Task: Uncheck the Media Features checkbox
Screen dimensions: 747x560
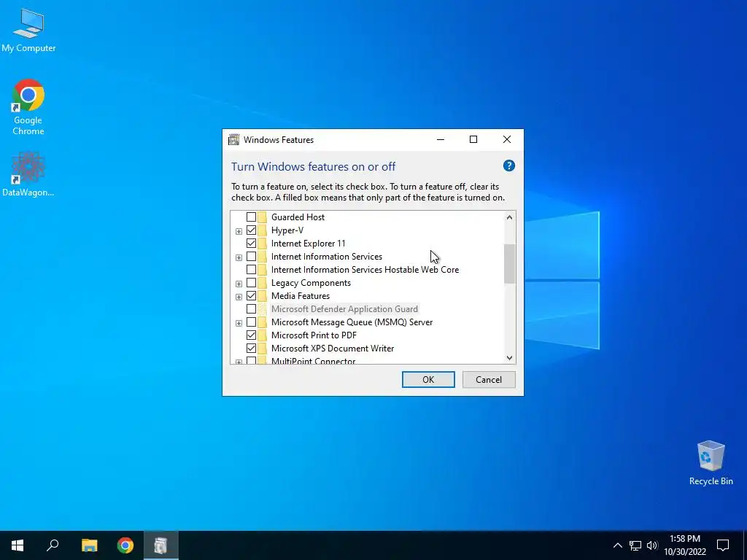Action: [x=251, y=296]
